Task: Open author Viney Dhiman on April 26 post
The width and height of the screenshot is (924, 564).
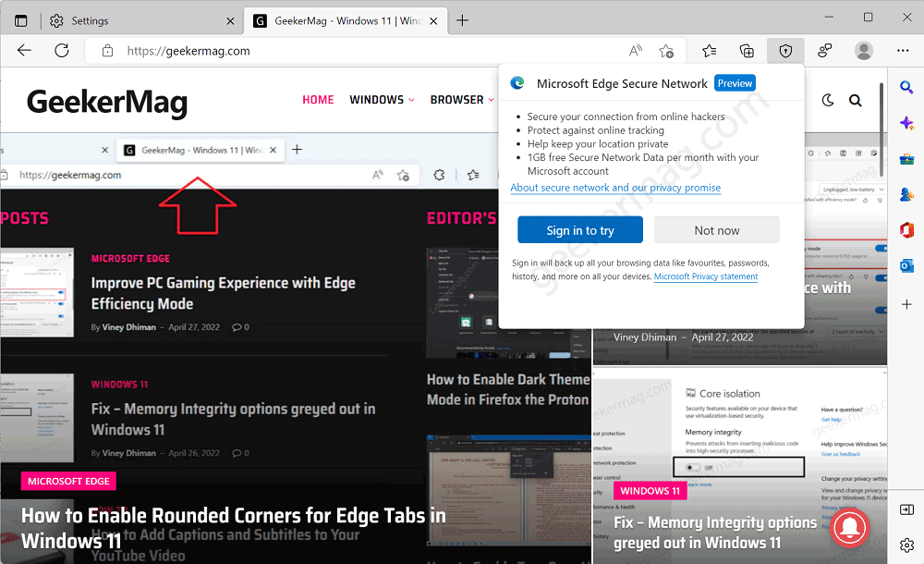Action: 129,453
